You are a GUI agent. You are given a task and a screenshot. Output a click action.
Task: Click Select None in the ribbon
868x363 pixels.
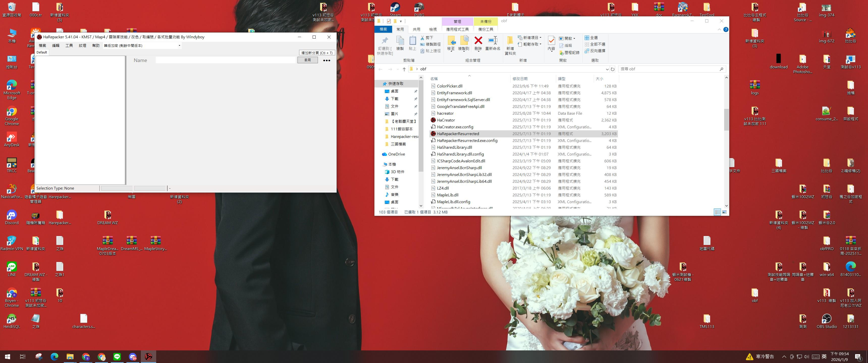pyautogui.click(x=595, y=44)
